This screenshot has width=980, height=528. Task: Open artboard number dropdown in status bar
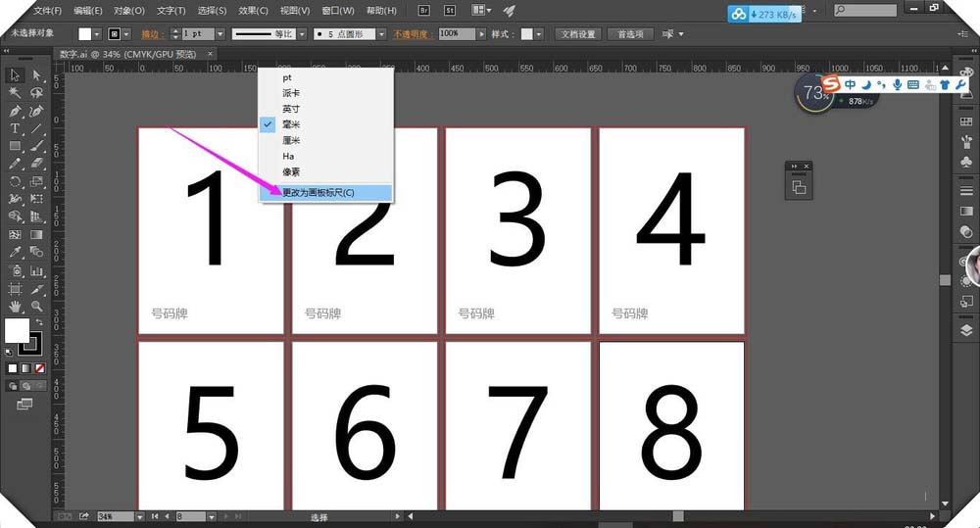[x=212, y=517]
